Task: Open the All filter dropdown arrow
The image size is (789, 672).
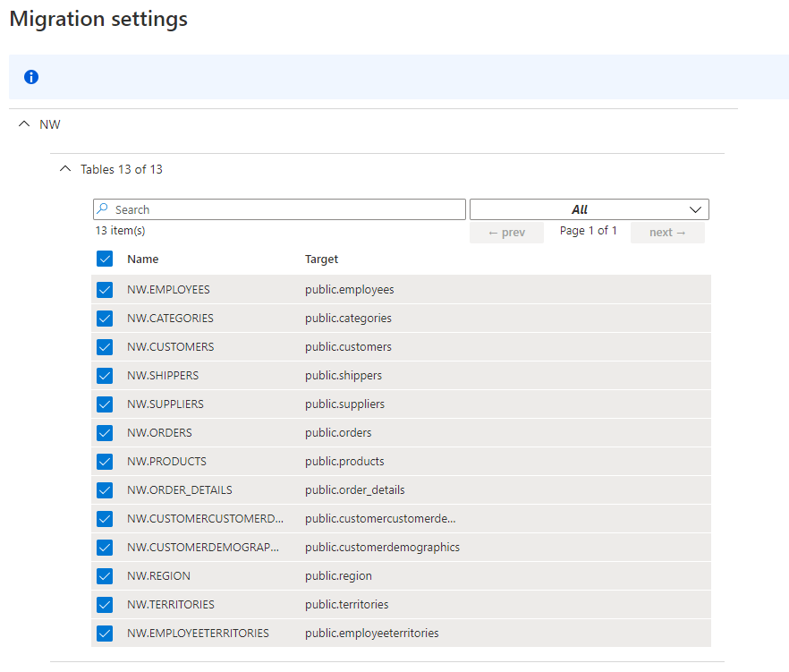Action: tap(695, 208)
